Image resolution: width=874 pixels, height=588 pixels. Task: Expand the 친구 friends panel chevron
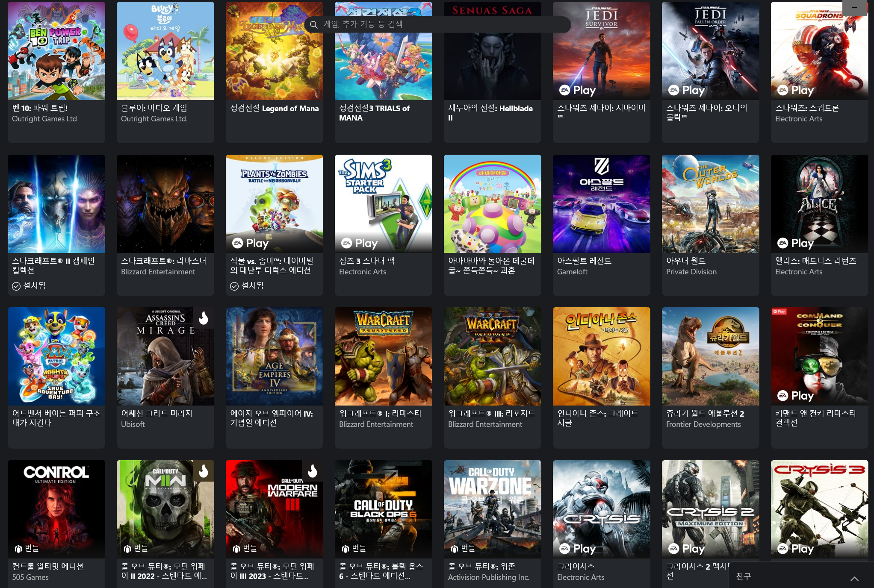854,579
